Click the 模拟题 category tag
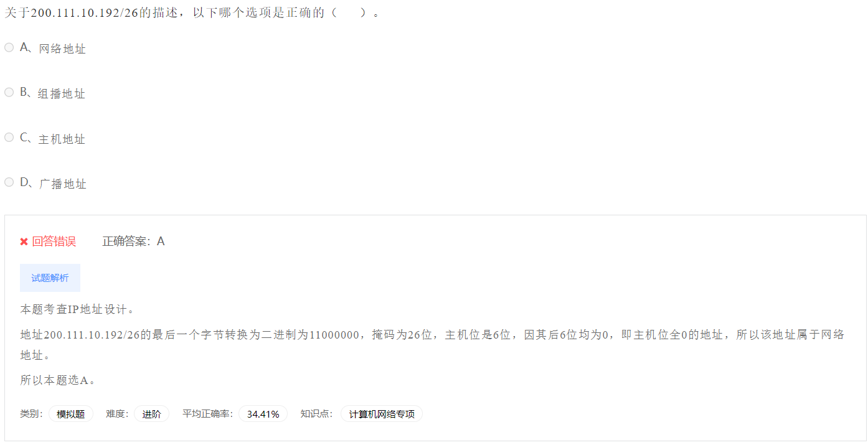The width and height of the screenshot is (868, 445). tap(71, 414)
